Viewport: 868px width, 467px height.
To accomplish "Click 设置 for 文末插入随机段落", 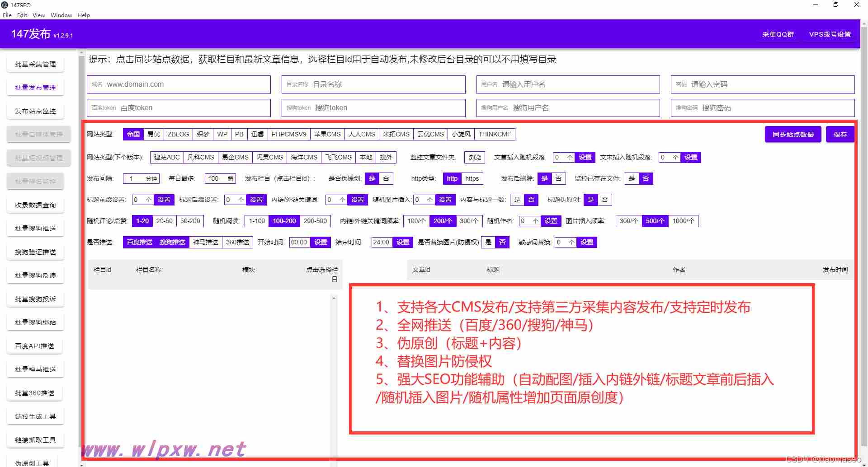I will click(691, 157).
